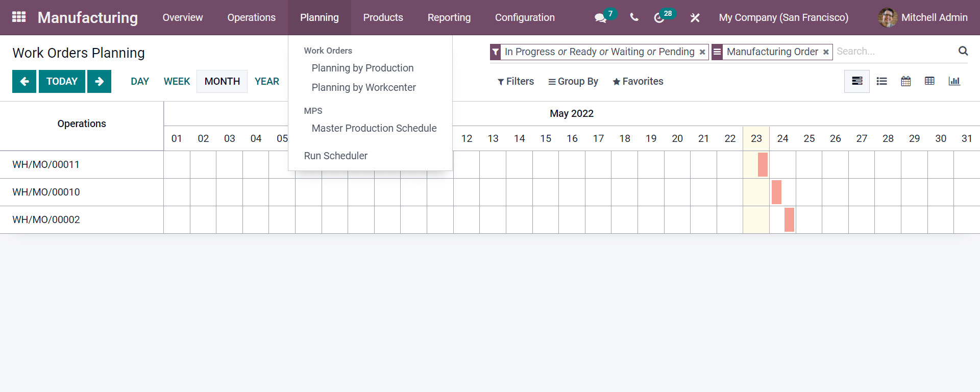Expand the Filters dropdown
Image resolution: width=980 pixels, height=392 pixels.
516,82
